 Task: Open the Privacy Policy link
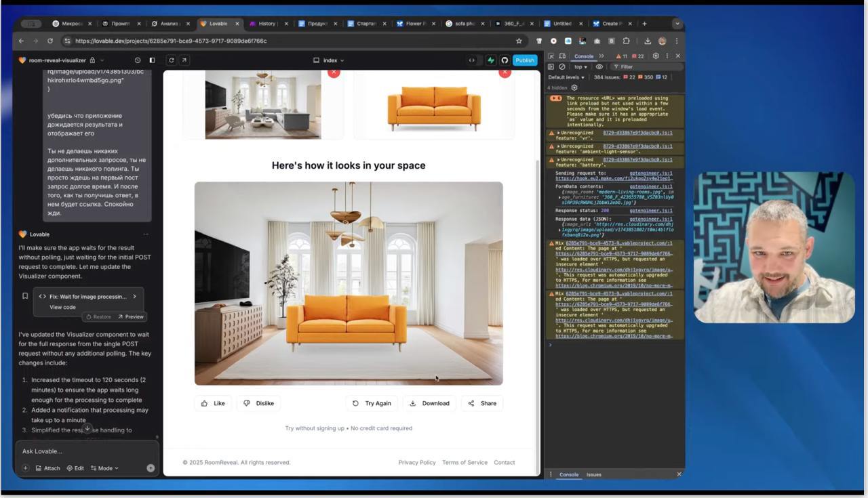[417, 463]
